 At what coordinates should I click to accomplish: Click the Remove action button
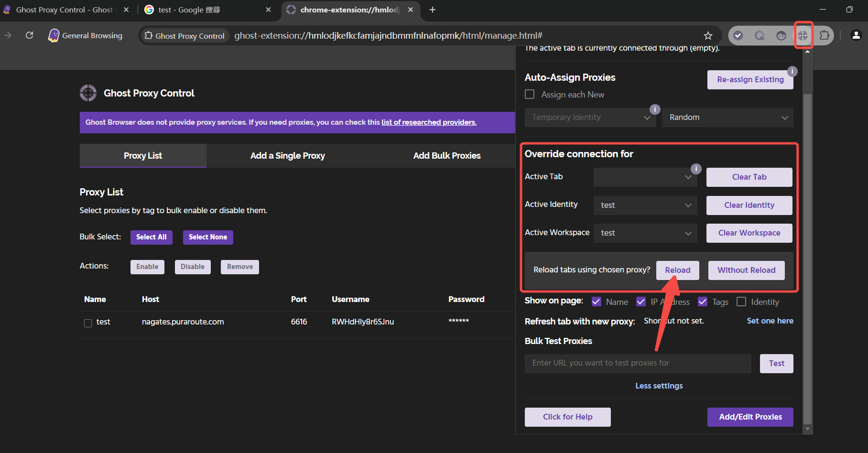coord(240,267)
